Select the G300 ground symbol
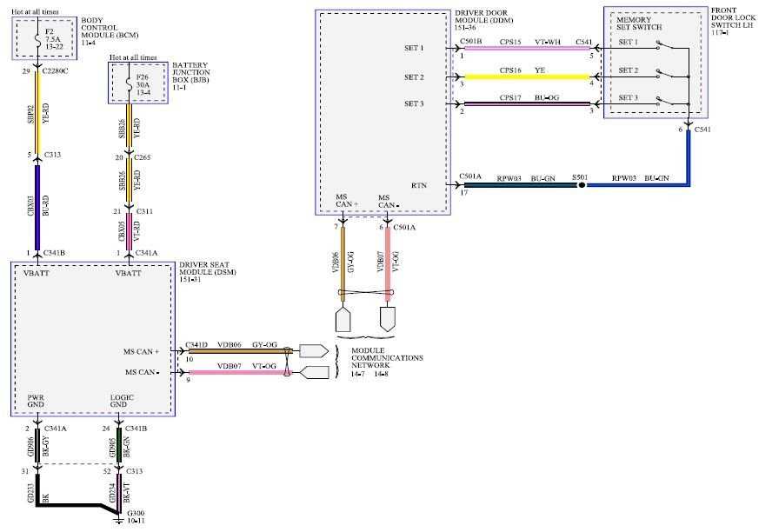 coord(118,520)
